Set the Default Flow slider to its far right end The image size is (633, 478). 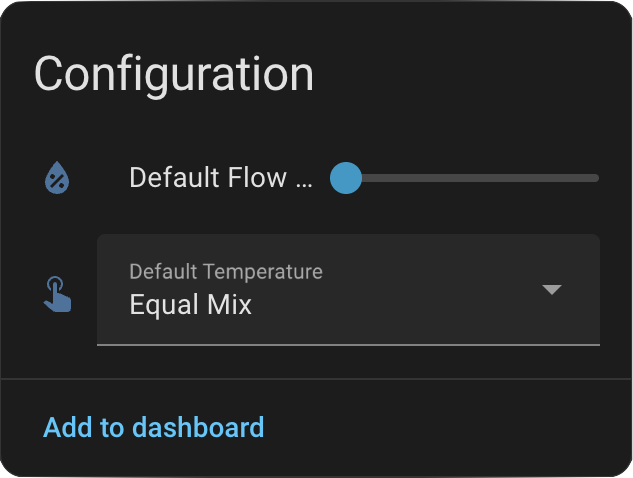click(x=597, y=178)
